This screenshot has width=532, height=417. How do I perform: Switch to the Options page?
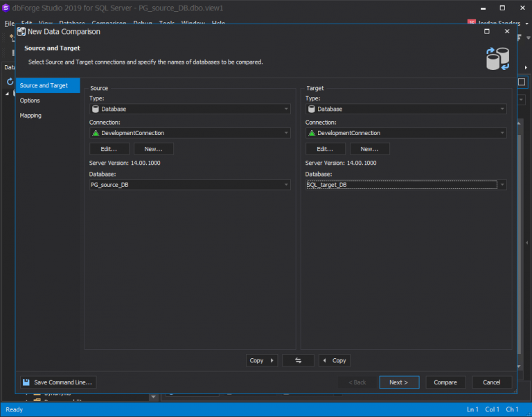tap(30, 100)
